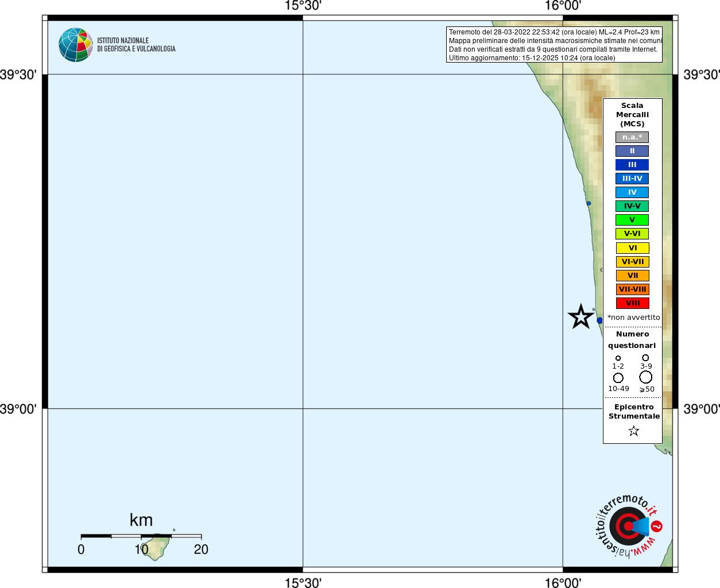720x588 pixels.
Task: Select the II intensity swatch
Action: point(632,151)
